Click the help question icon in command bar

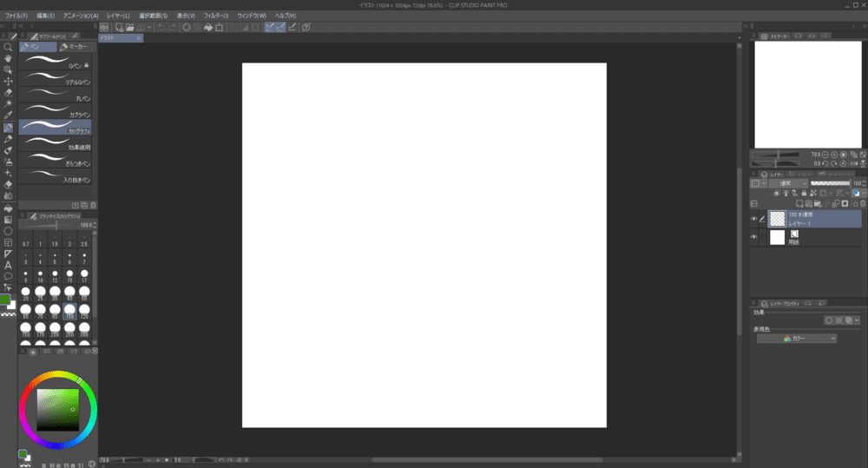pyautogui.click(x=306, y=27)
